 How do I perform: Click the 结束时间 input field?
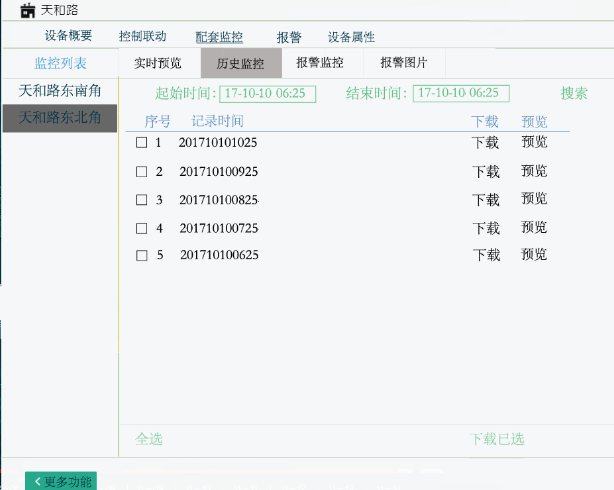pos(461,93)
